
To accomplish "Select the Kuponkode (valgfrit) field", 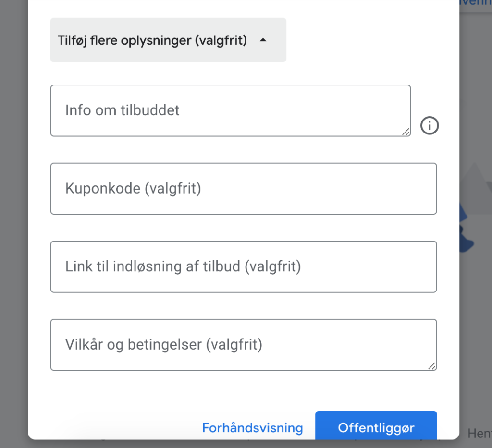I will [x=244, y=189].
